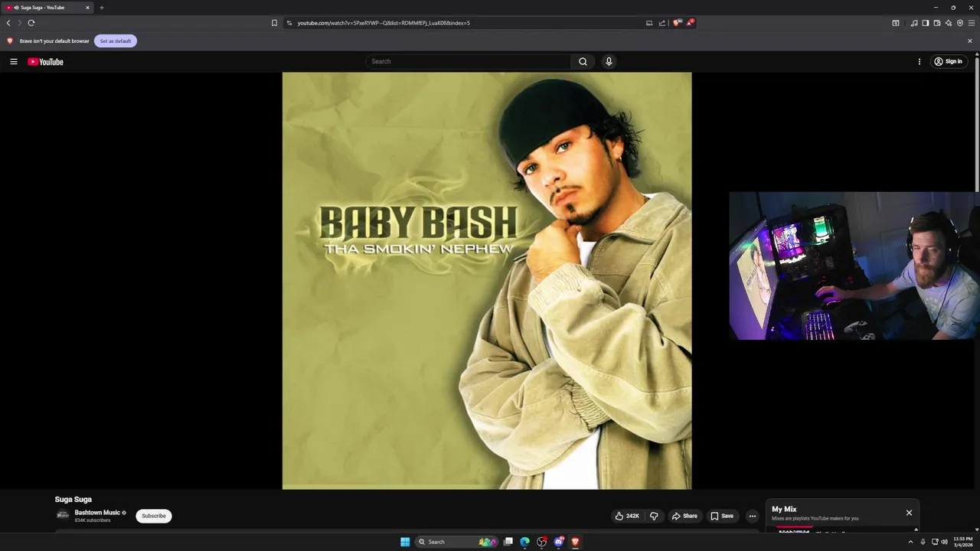Share the Suga Suga video
Image resolution: width=980 pixels, height=551 pixels.
coord(684,516)
